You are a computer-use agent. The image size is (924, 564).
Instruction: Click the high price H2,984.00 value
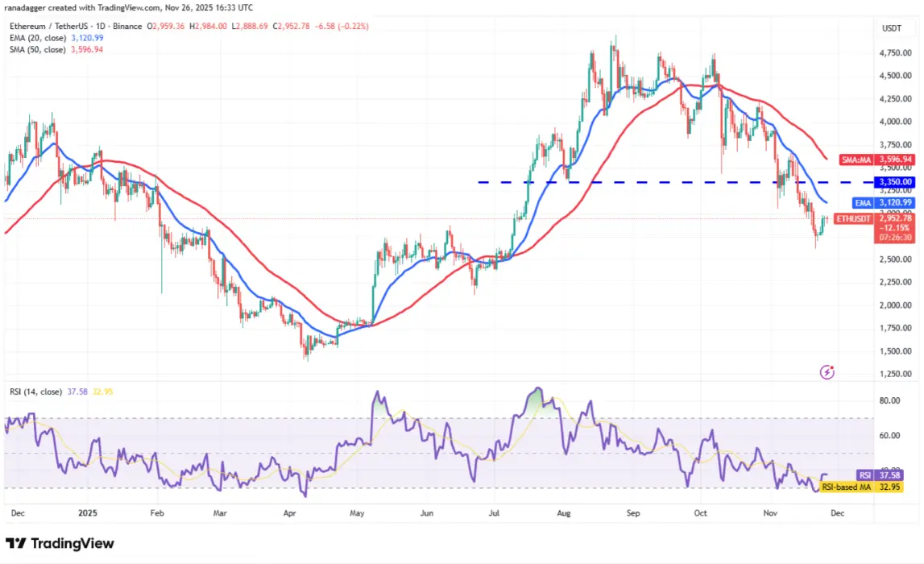coord(208,27)
